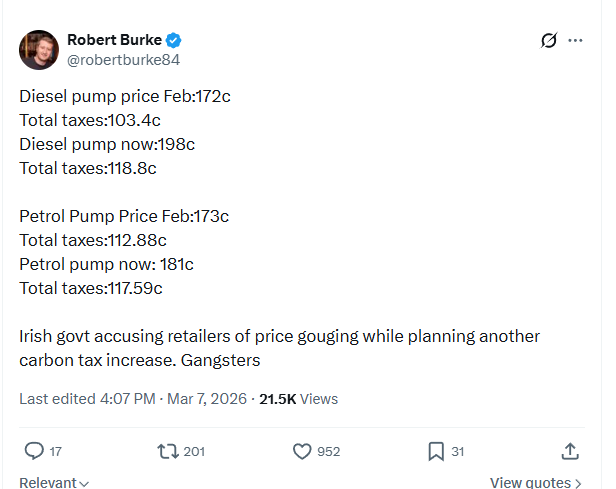Click the "Last edited" label
The image size is (616, 489).
tap(59, 398)
